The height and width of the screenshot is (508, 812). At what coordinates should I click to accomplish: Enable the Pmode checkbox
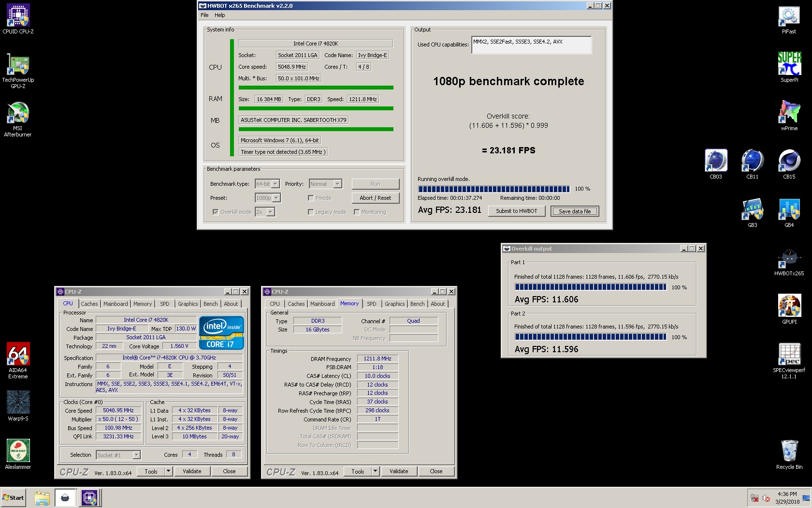tap(311, 198)
